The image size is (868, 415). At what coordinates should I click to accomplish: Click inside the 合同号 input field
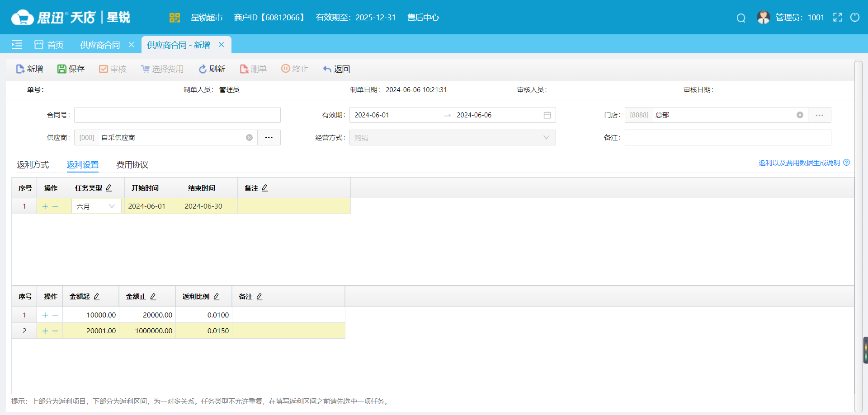176,115
